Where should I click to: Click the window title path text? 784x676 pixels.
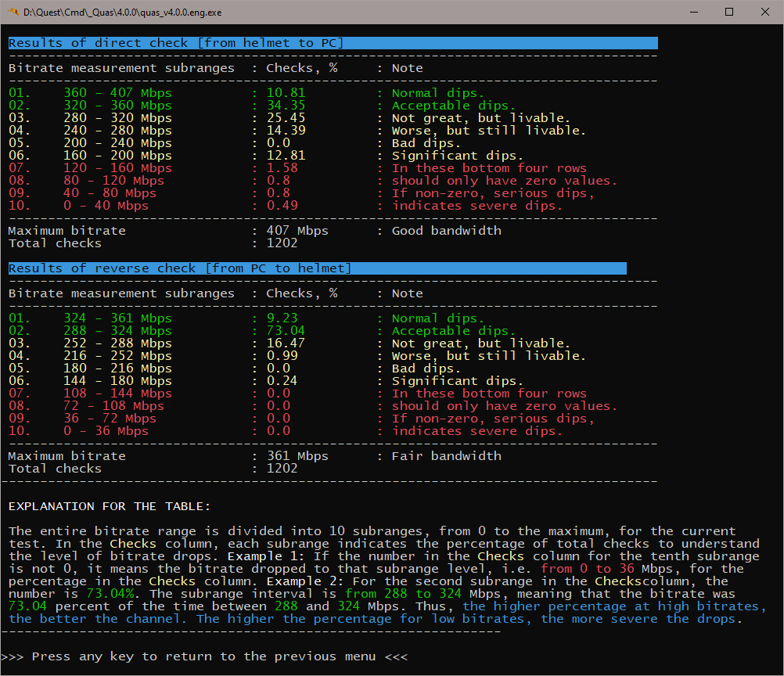123,13
